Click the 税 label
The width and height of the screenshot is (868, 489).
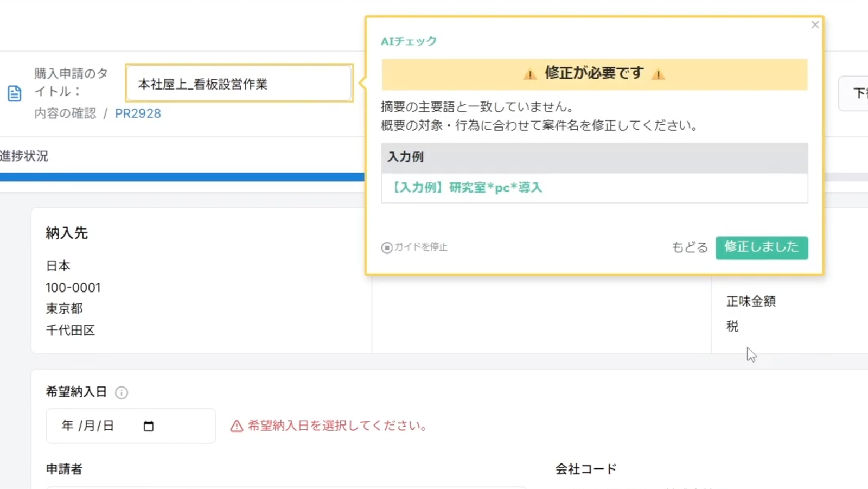click(732, 326)
